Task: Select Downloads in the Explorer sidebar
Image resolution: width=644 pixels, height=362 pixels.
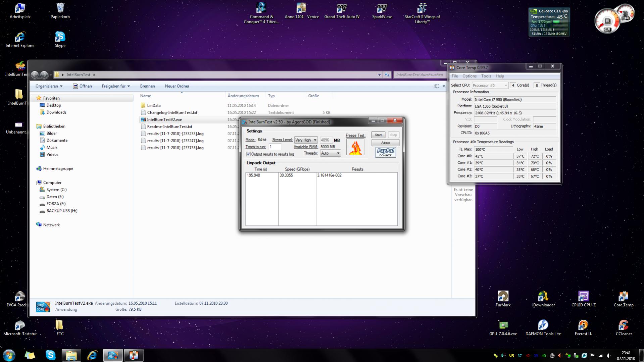Action: [56, 112]
